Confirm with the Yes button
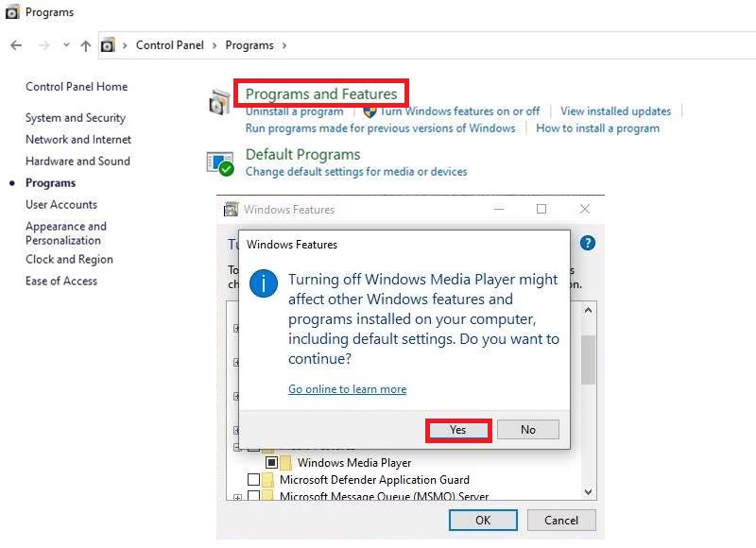 458,430
